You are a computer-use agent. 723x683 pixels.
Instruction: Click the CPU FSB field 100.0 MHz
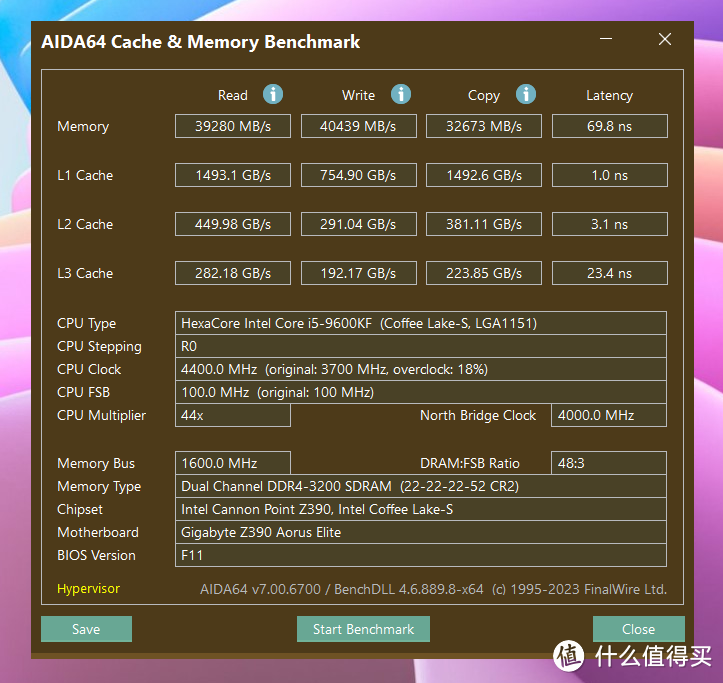421,392
